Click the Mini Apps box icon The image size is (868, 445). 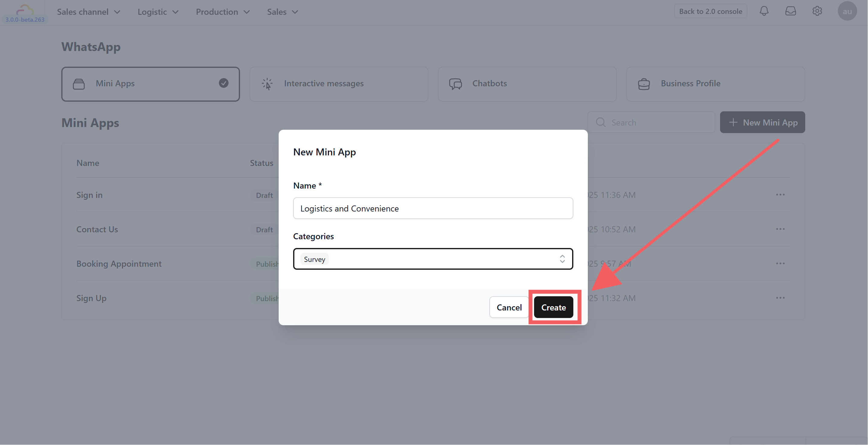[79, 84]
